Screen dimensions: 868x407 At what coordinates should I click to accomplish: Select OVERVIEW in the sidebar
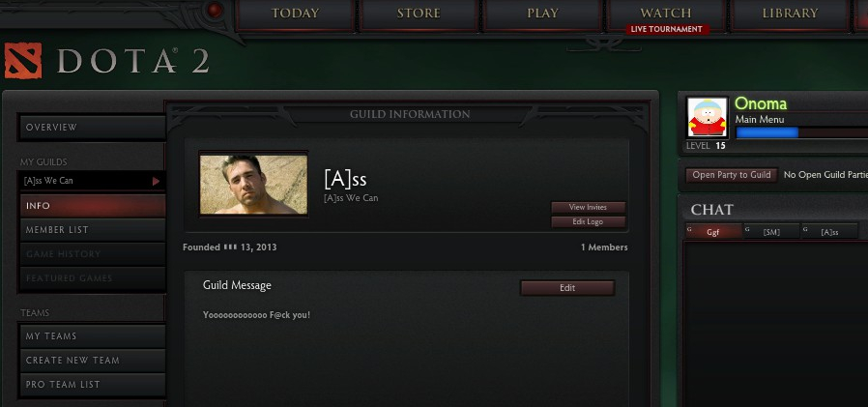[93, 128]
